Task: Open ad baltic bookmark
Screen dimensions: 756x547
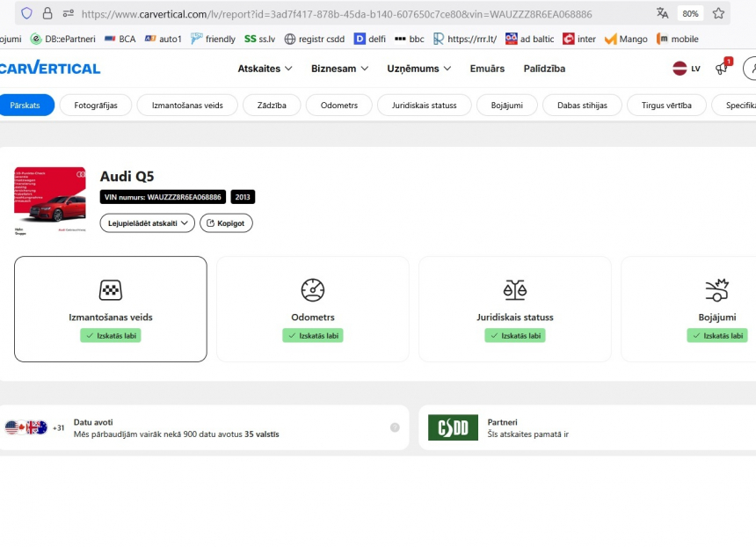Action: coord(530,39)
